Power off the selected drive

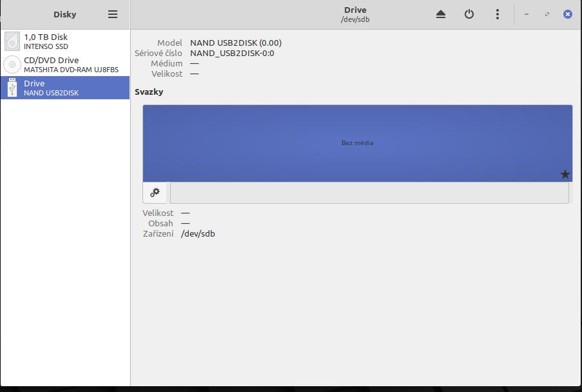tap(469, 14)
